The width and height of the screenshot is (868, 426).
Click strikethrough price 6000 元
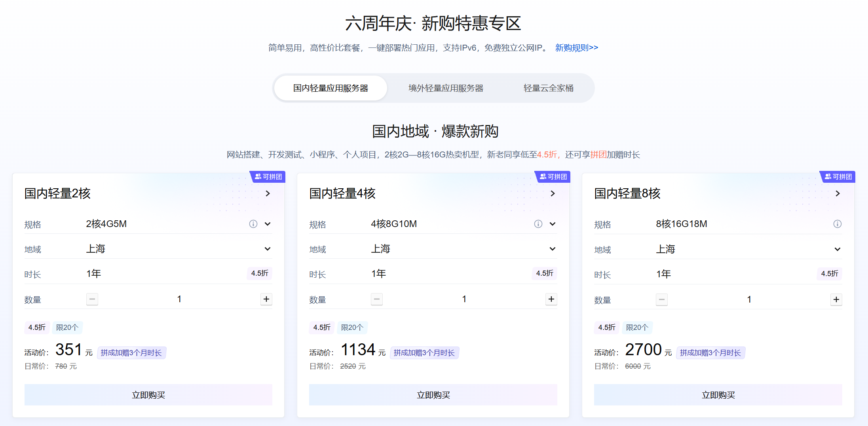click(x=638, y=366)
